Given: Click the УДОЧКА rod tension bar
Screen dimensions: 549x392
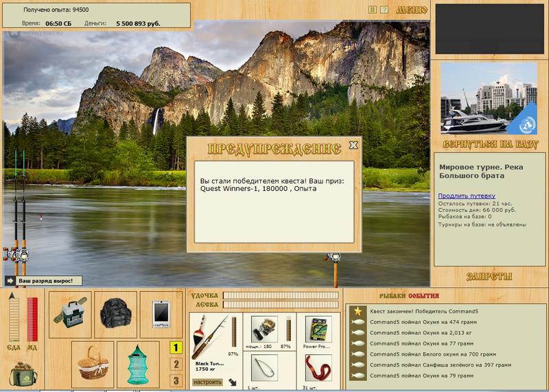Looking at the screenshot, I should click(281, 296).
